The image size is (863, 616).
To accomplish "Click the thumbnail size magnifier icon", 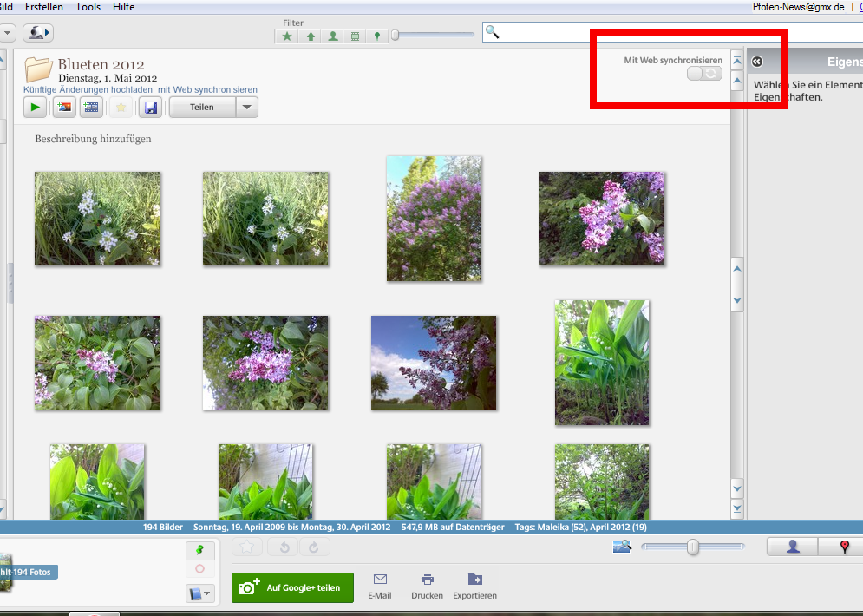I will pos(622,546).
